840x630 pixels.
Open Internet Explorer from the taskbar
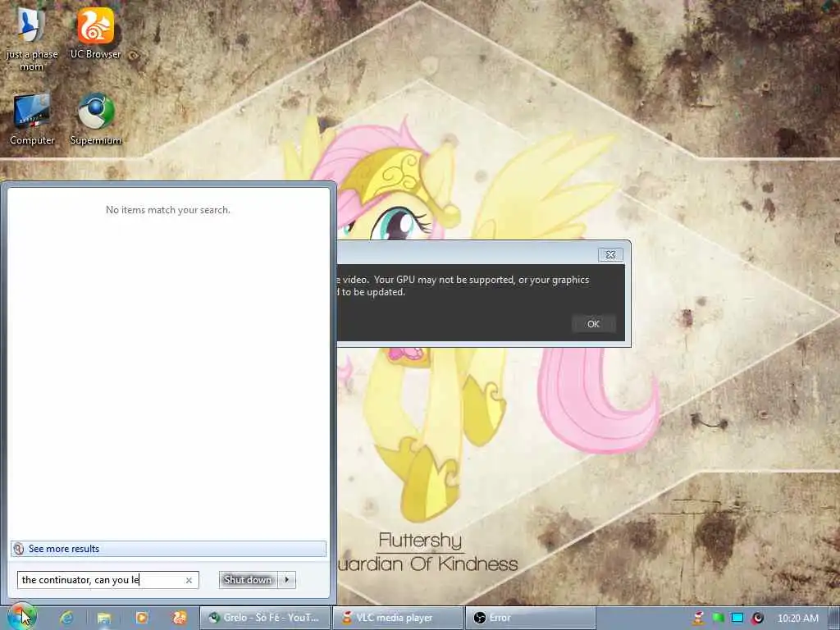click(67, 618)
